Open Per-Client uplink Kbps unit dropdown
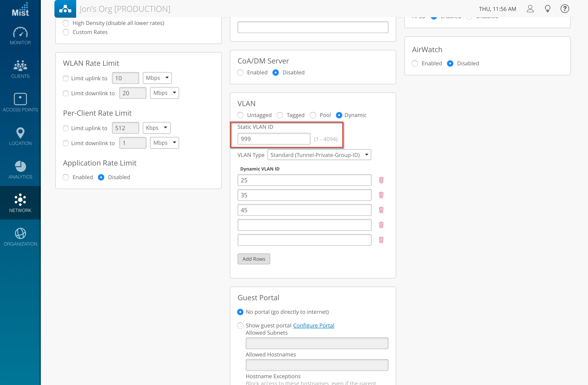 click(x=156, y=128)
